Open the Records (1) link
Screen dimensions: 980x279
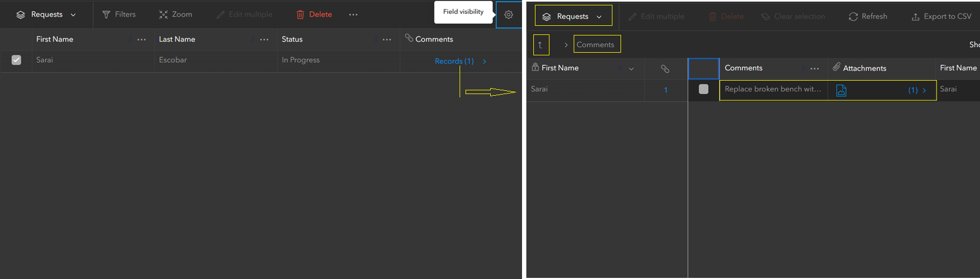pos(455,61)
